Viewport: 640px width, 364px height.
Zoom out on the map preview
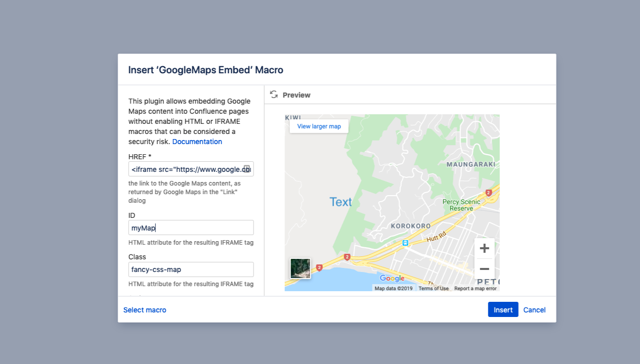click(484, 269)
